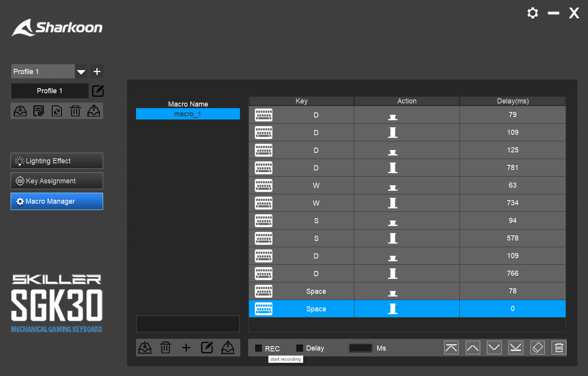The image size is (588, 376).
Task: Select delay value 766
Action: (x=513, y=273)
